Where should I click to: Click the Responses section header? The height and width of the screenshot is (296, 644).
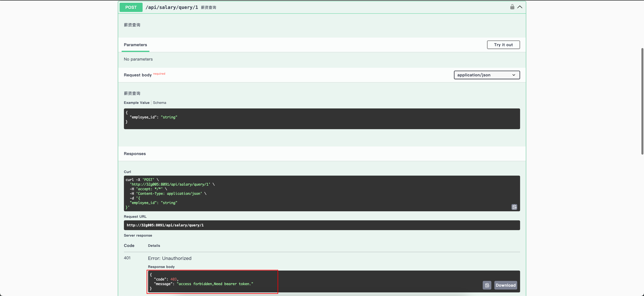[135, 154]
